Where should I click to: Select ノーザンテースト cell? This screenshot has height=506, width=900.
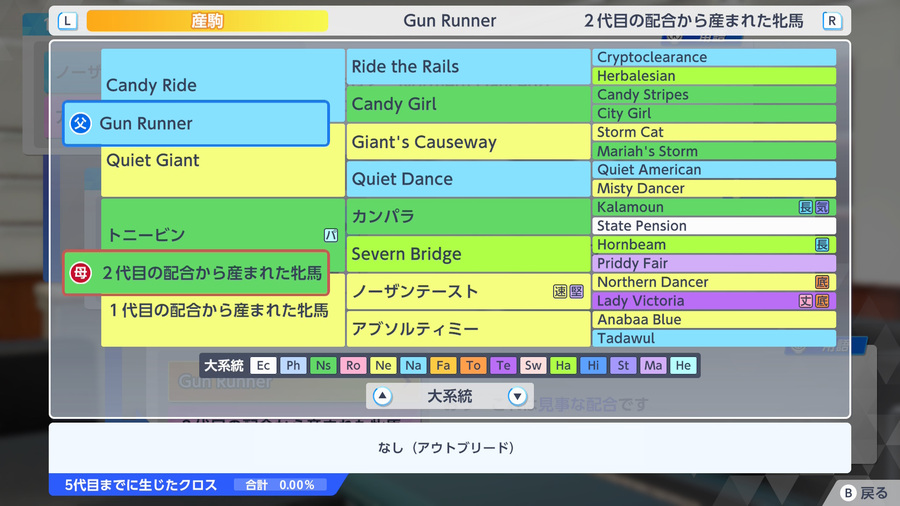coord(468,291)
